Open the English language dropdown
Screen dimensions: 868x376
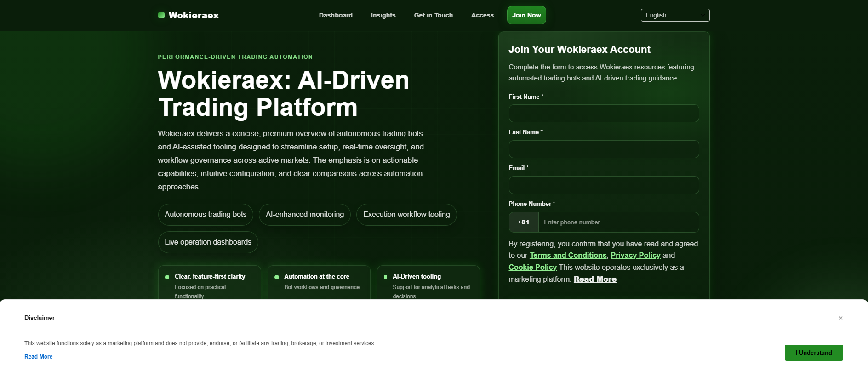(675, 15)
